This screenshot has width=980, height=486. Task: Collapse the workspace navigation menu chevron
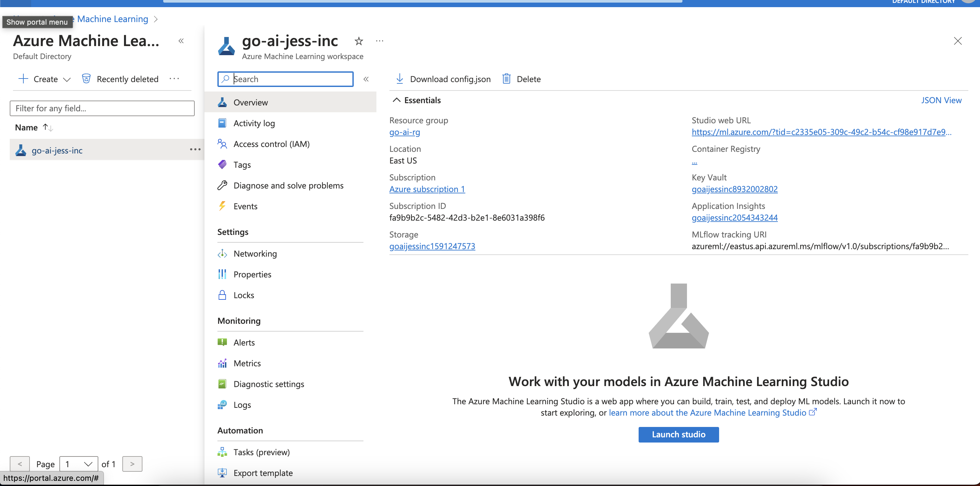click(366, 79)
